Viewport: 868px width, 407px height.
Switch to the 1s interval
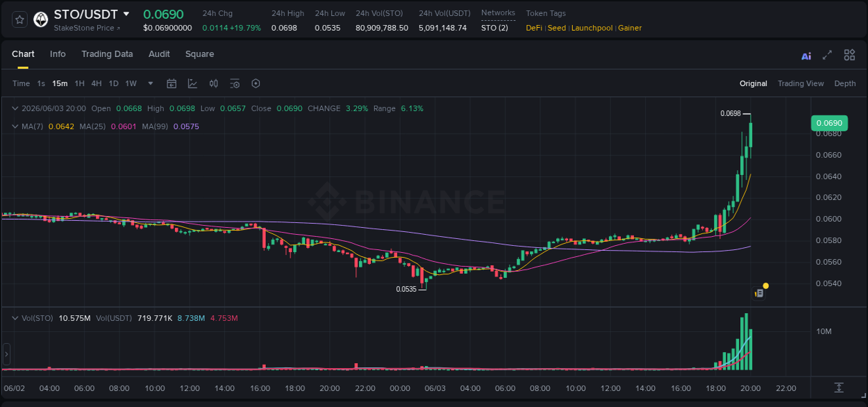pos(41,83)
